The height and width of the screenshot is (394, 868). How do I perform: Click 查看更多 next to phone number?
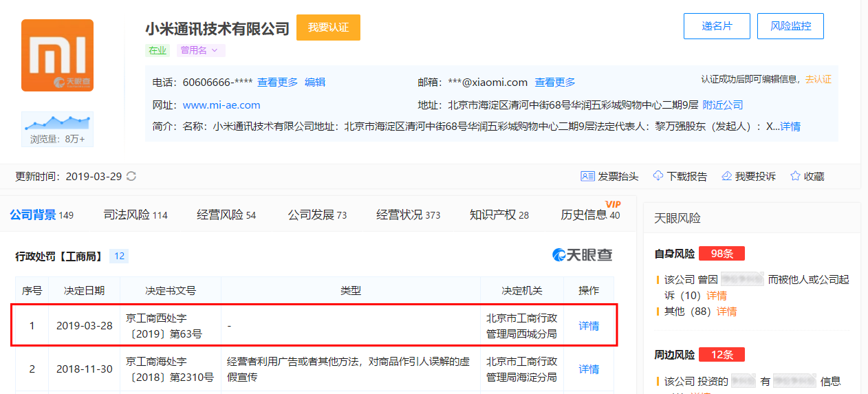point(278,82)
